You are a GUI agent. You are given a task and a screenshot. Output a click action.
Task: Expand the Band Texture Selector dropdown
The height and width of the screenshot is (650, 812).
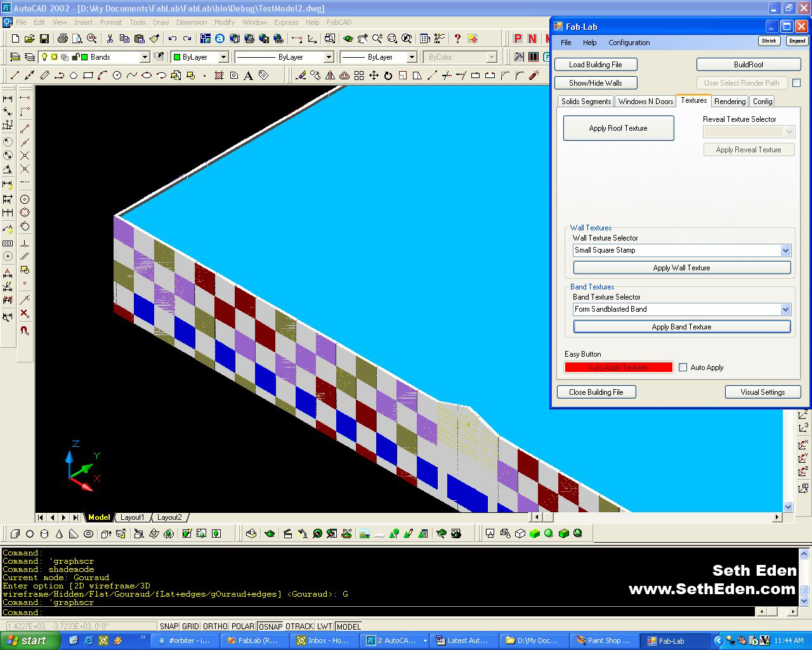(x=785, y=310)
